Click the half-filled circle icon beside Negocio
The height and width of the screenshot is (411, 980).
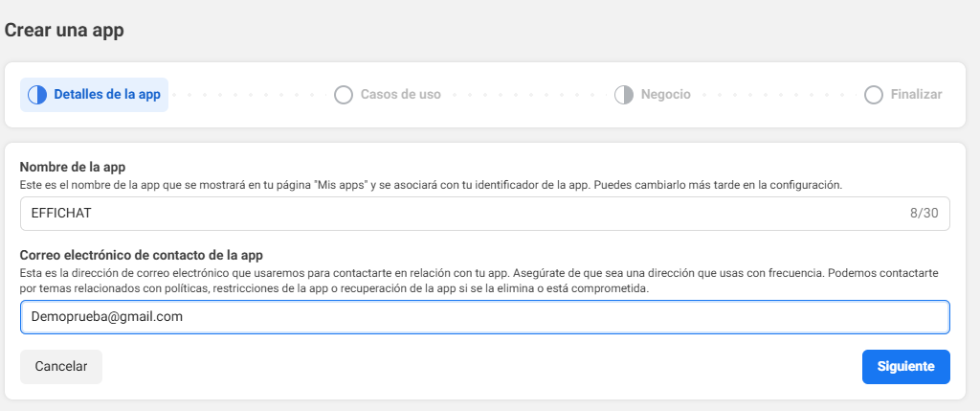[x=623, y=95]
